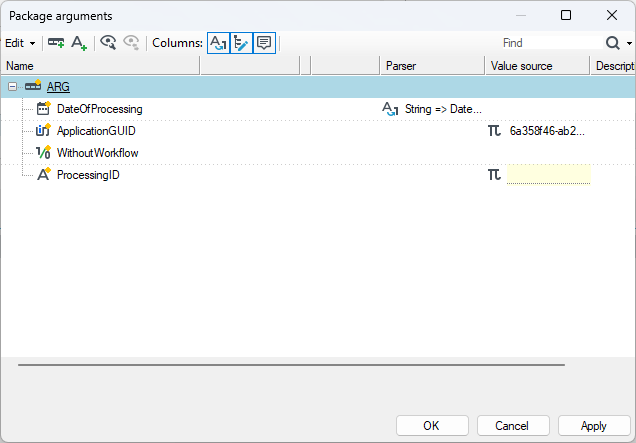This screenshot has height=443, width=636.
Task: Click the magnifier search icon
Action: tap(613, 43)
